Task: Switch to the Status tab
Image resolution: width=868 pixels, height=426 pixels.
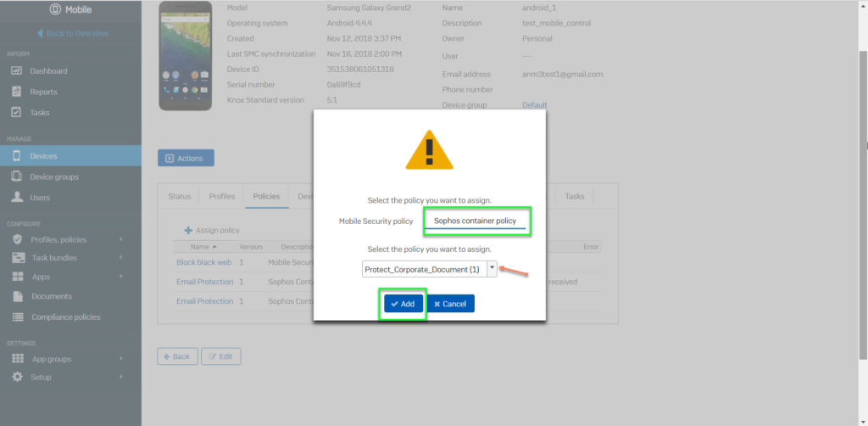Action: (x=180, y=196)
